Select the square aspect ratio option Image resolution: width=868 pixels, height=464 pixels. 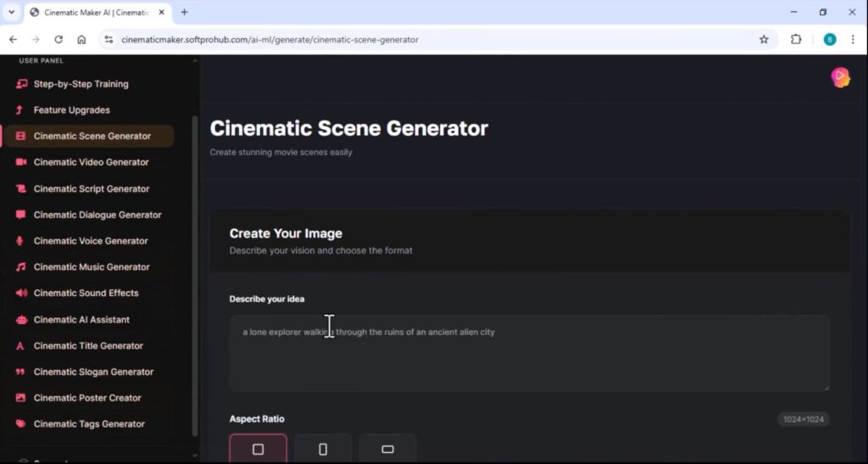pyautogui.click(x=259, y=449)
